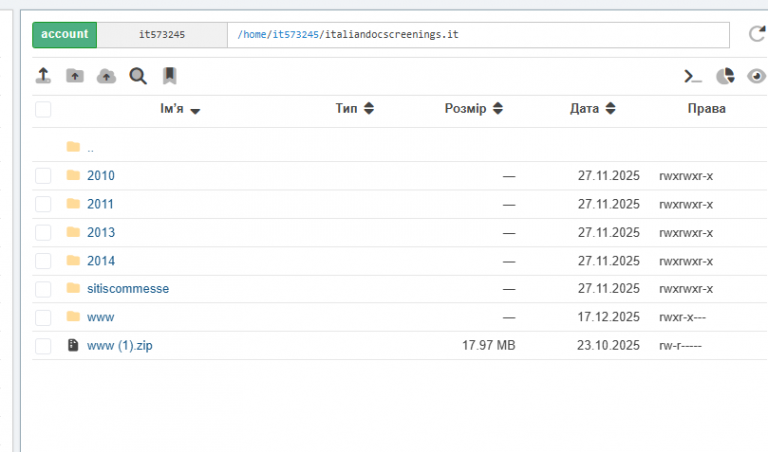
Task: Select the it573245 account field
Action: pyautogui.click(x=162, y=34)
